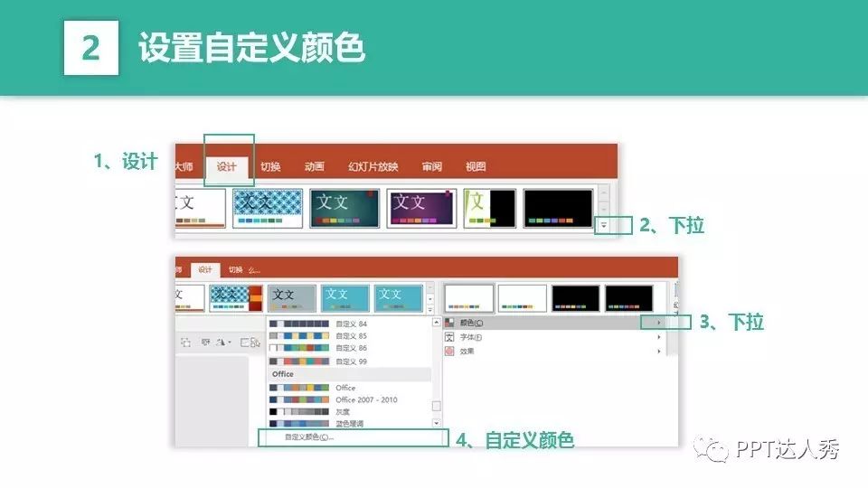
Task: Choose the dark teal 文文 theme thumbnail
Action: point(345,209)
